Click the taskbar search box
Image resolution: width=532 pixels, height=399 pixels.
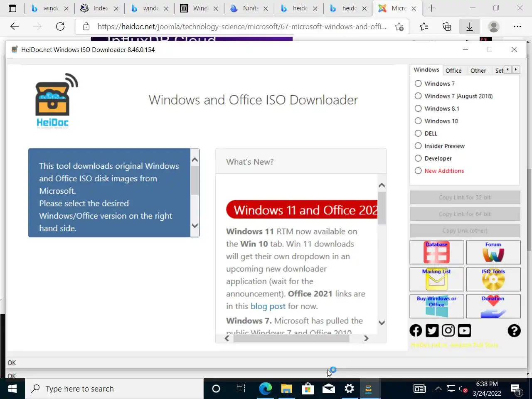[115, 389]
